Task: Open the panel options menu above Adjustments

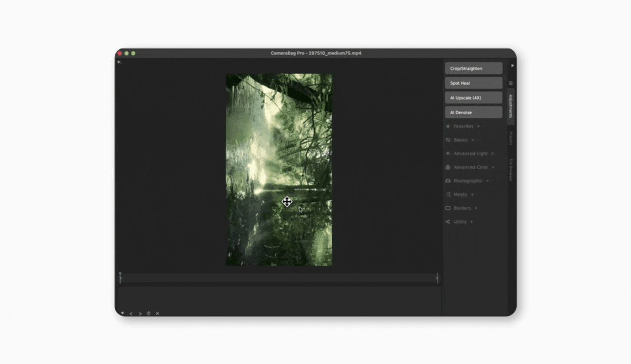Action: coord(511,83)
